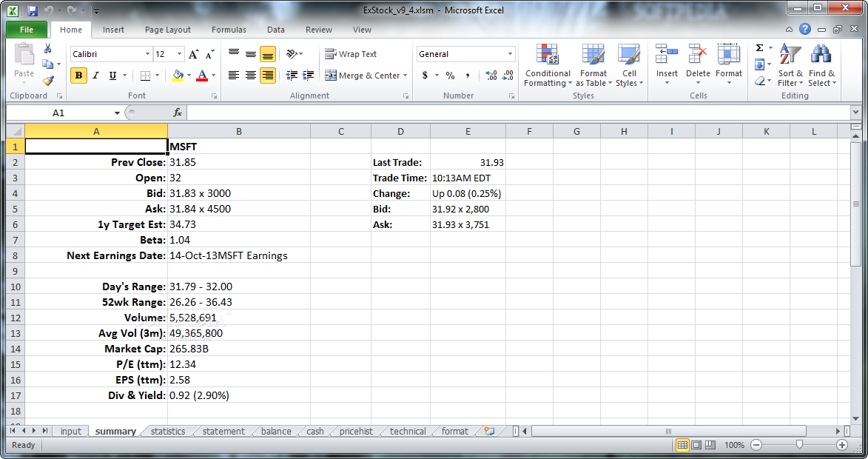This screenshot has width=868, height=459.
Task: Open Cell Styles gallery
Action: point(630,65)
